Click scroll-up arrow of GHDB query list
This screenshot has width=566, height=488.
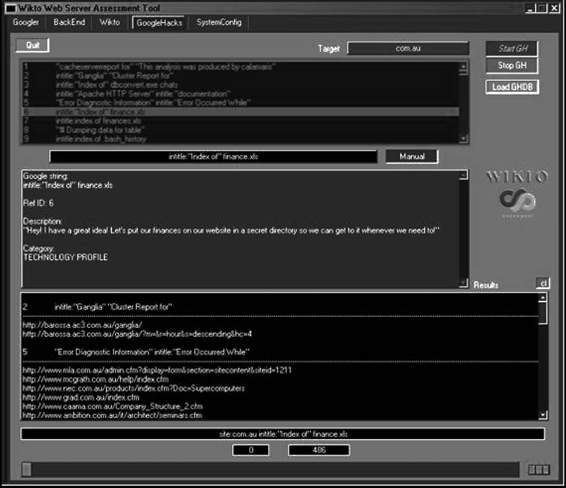pos(463,66)
